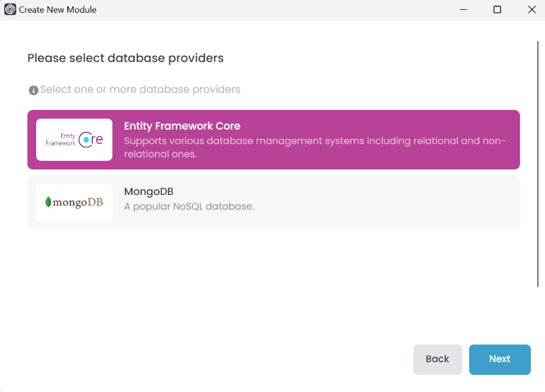Image resolution: width=545 pixels, height=392 pixels.
Task: Maximize the Create New Module window
Action: [497, 10]
